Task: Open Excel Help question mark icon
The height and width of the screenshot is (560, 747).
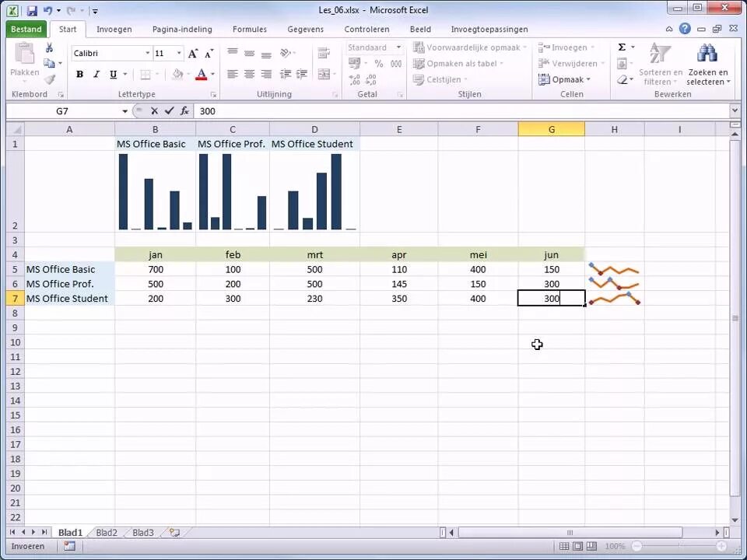Action: pyautogui.click(x=685, y=29)
